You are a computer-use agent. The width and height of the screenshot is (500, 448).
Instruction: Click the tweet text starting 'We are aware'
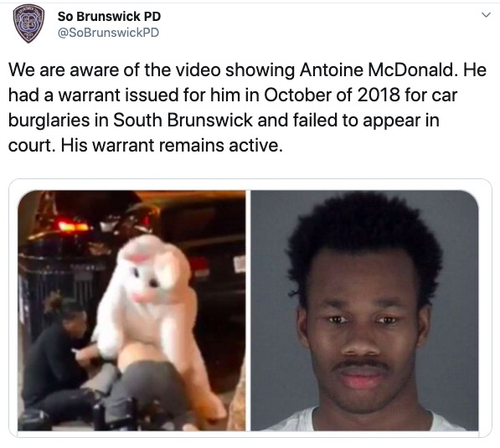(247, 107)
